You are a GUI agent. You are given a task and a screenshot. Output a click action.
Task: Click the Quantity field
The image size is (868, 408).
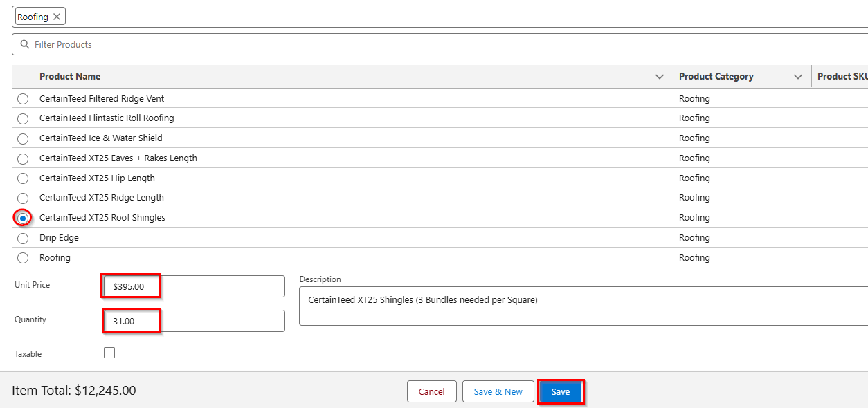(x=194, y=321)
